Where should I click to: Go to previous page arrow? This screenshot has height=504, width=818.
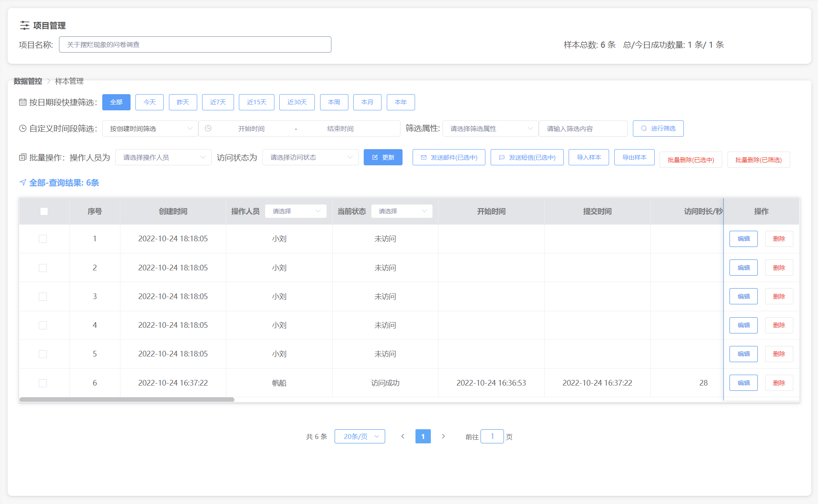(403, 437)
